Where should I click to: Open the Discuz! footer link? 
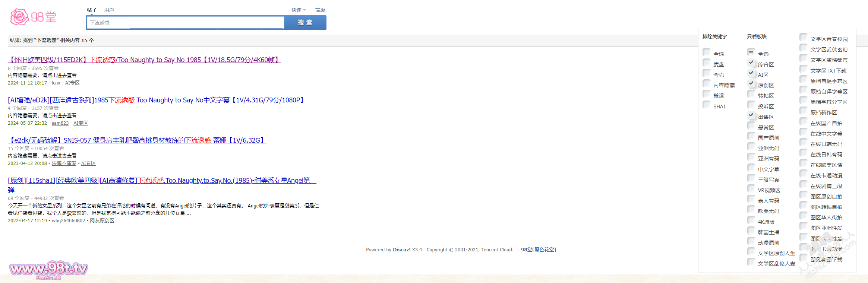tap(401, 250)
